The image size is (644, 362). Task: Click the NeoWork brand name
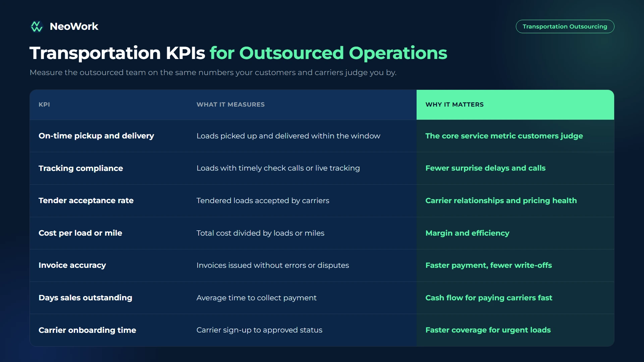pyautogui.click(x=74, y=26)
